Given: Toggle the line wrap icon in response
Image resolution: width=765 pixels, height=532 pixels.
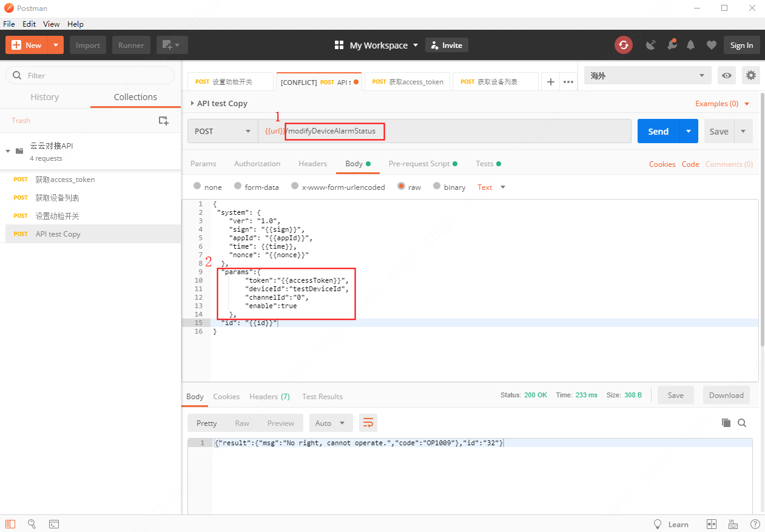Looking at the screenshot, I should [368, 423].
